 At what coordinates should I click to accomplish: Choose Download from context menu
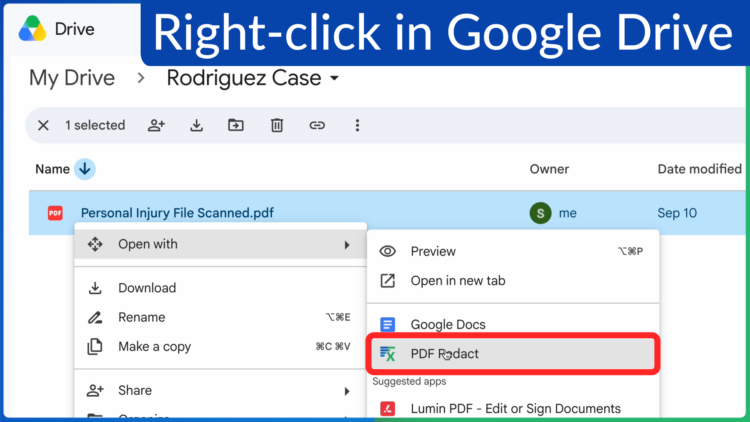[221, 288]
